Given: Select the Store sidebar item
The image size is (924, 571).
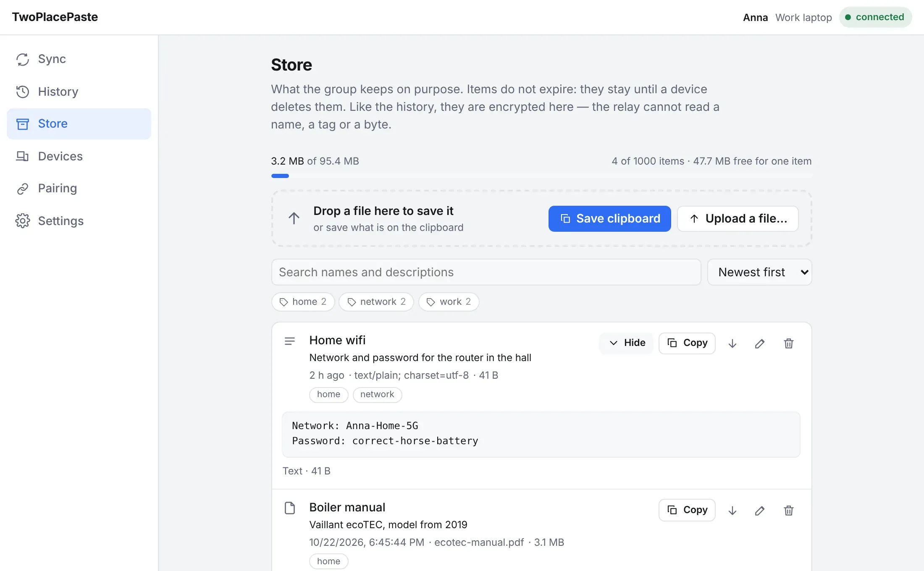Looking at the screenshot, I should coord(79,124).
